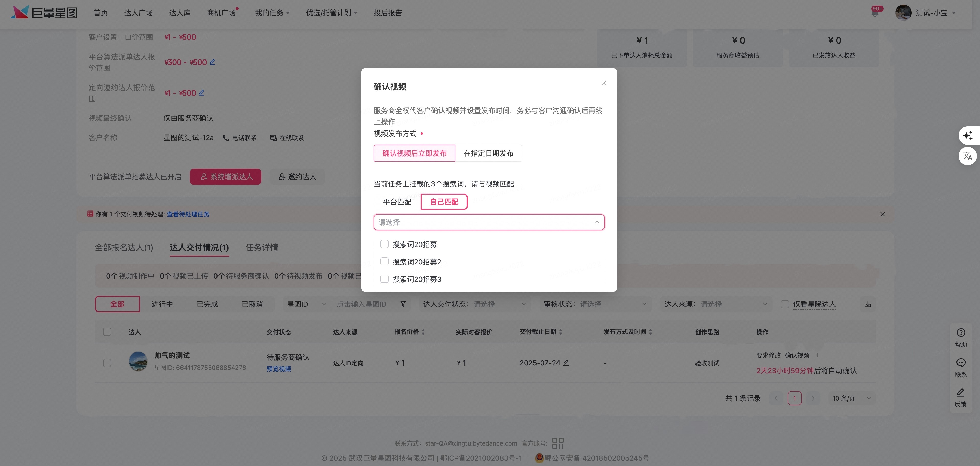Open the 帮助 help icon
The height and width of the screenshot is (466, 980).
coord(961,337)
